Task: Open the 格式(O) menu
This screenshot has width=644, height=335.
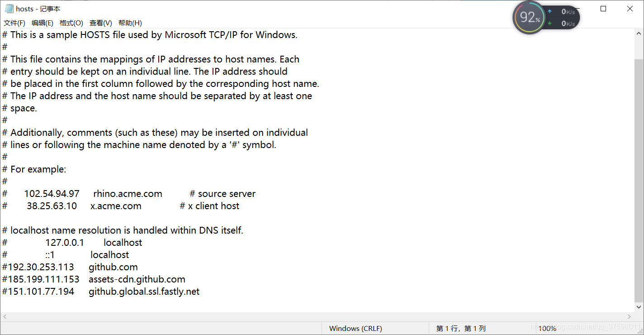Action: 71,23
